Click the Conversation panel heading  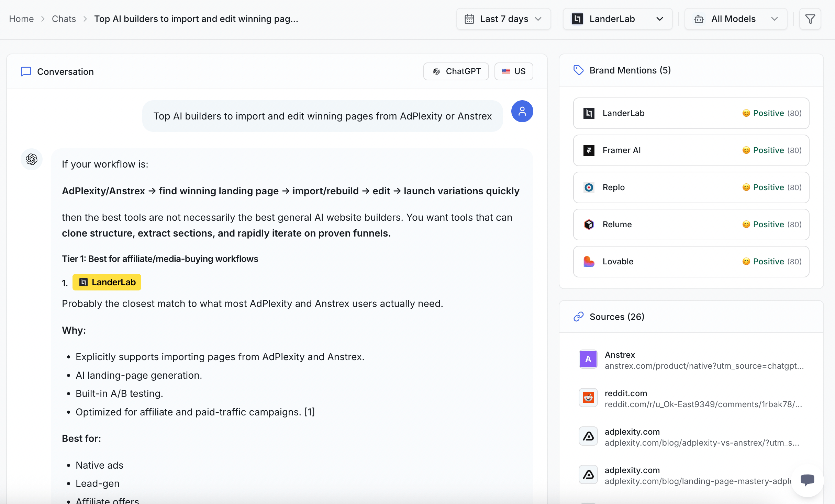(65, 71)
